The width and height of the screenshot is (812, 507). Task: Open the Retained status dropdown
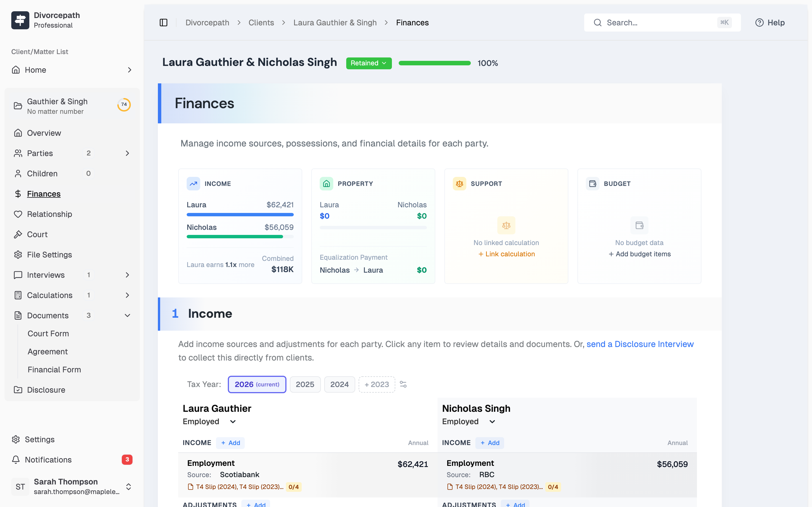[x=369, y=63]
